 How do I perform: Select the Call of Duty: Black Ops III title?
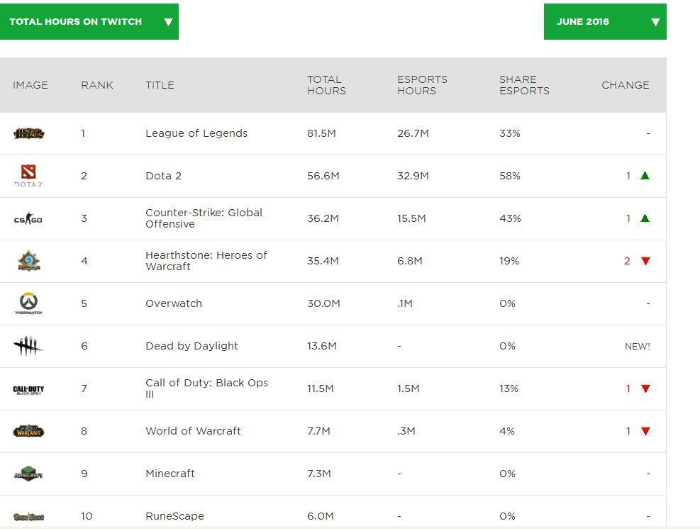click(207, 388)
